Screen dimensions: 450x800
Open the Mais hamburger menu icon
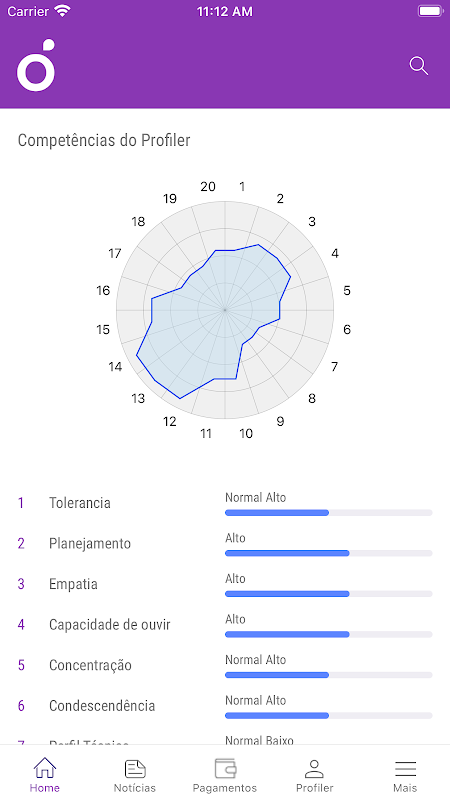tap(405, 768)
